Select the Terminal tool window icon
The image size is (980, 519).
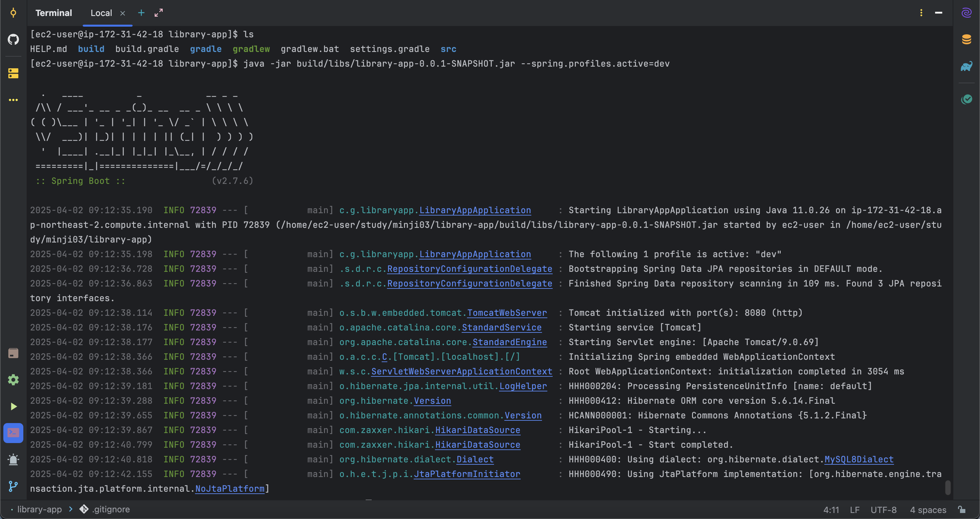13,433
